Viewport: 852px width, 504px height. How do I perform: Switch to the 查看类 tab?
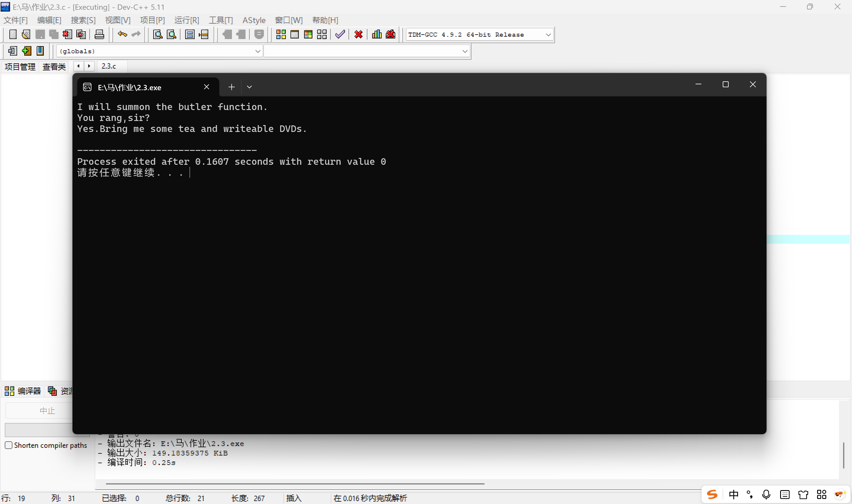[x=54, y=67]
